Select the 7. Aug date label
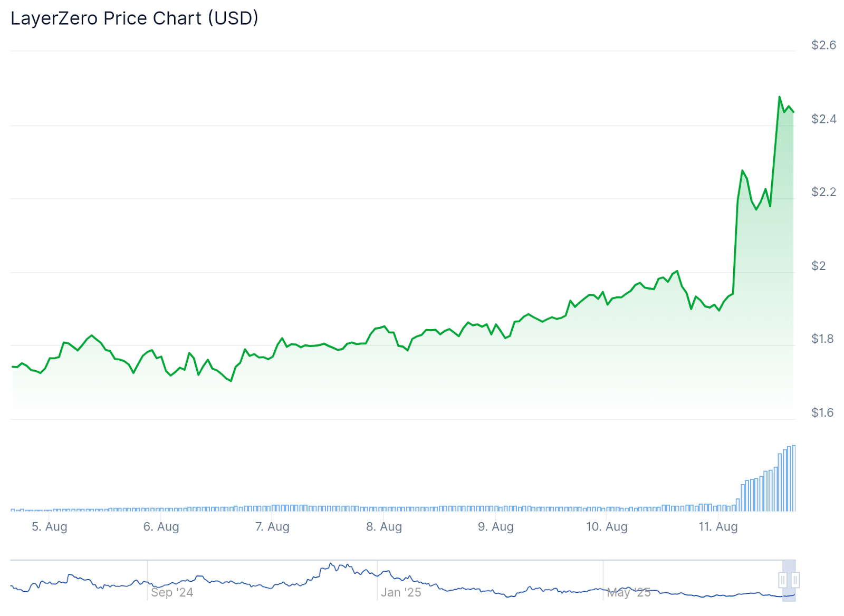 [x=273, y=526]
